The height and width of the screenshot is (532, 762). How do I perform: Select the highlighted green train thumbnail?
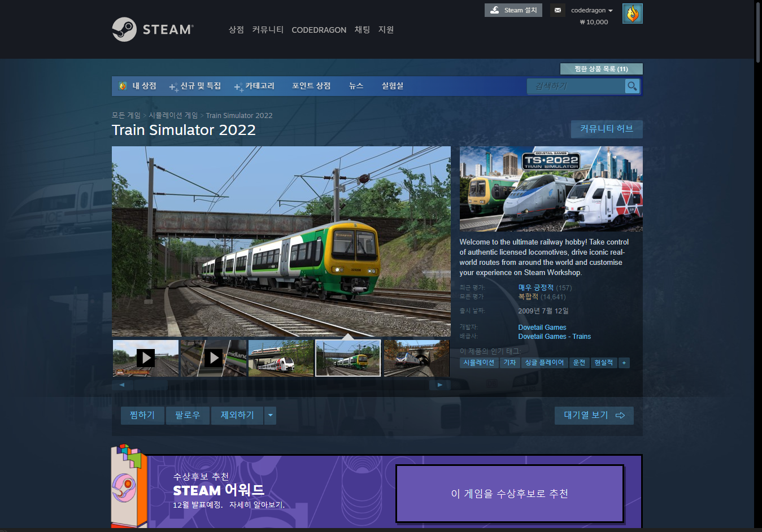[348, 358]
